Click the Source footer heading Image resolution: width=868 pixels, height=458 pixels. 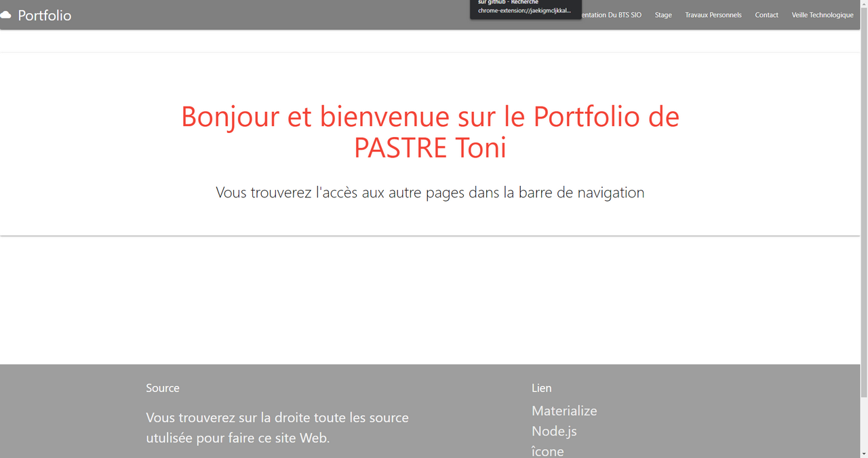coord(162,387)
